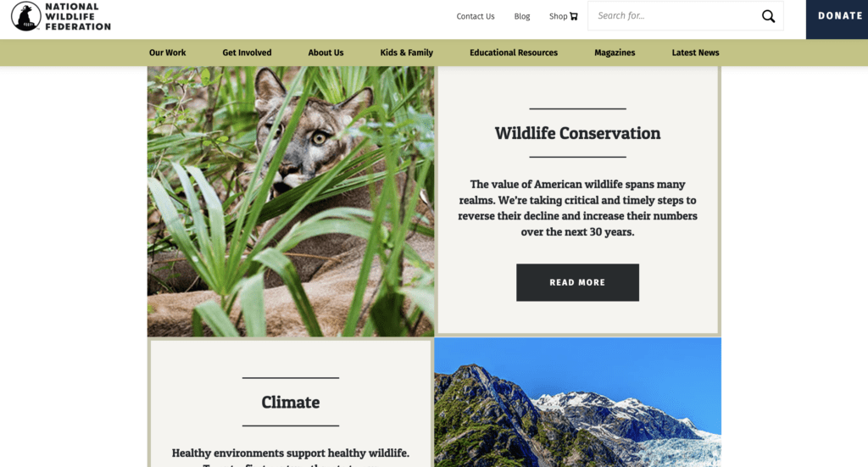Screen dimensions: 868x467
Task: Click into the Search for... field
Action: pos(674,15)
